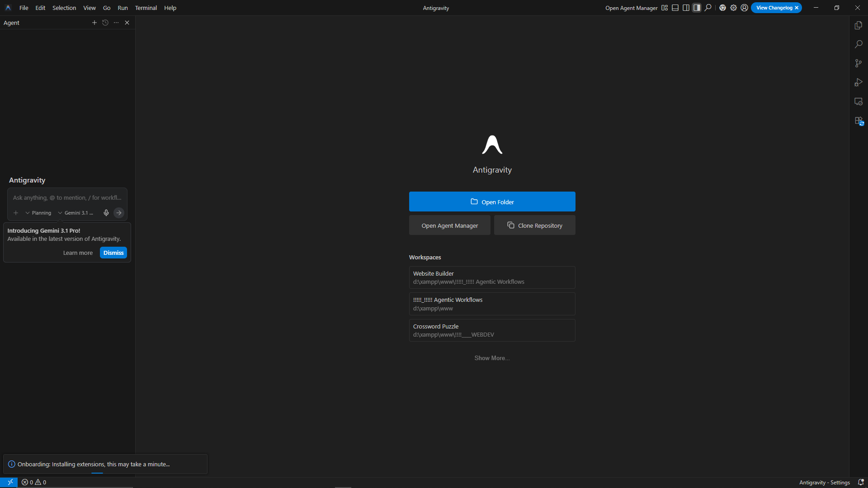Click the Ask anything input field
This screenshot has height=488, width=868.
(67, 197)
